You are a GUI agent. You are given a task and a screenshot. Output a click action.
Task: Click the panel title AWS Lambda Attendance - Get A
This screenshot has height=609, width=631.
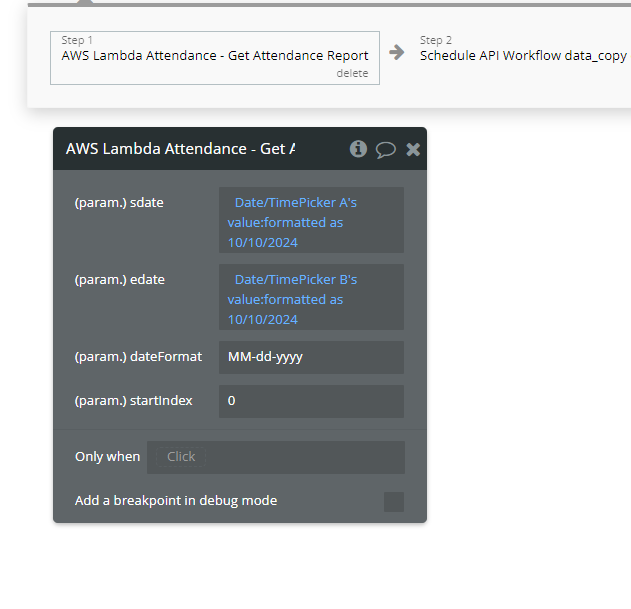[x=180, y=149]
